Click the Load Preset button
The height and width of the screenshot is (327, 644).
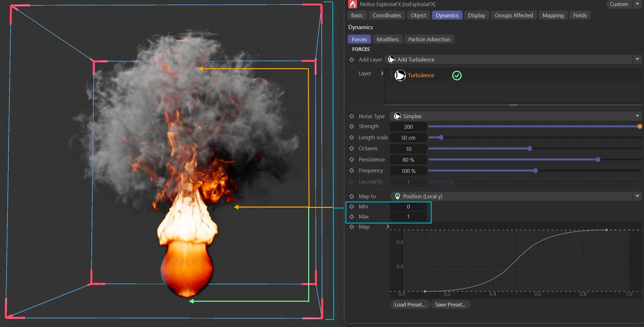click(x=409, y=304)
